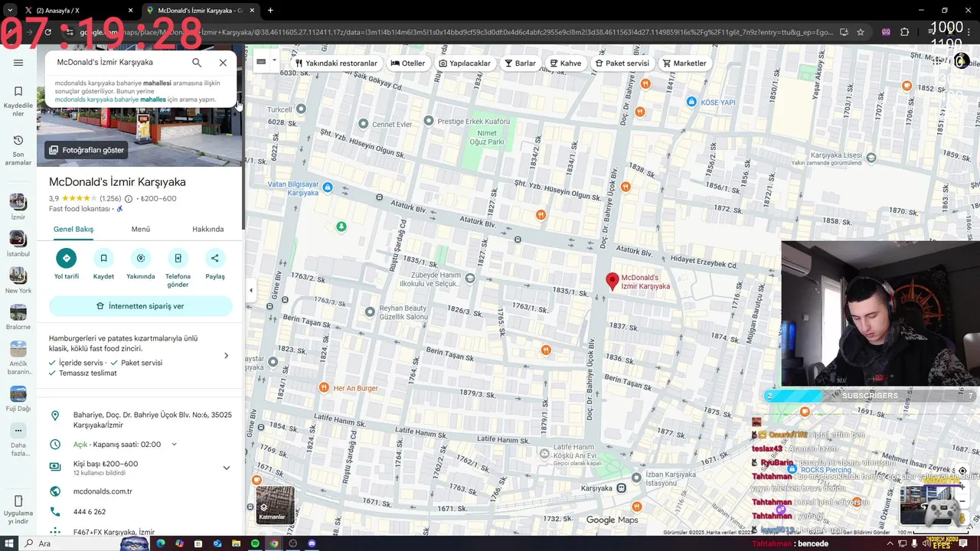Click Vatan Bilgisayar Karşıyaka marker
Screen dimensions: 980x551
pyautogui.click(x=328, y=187)
